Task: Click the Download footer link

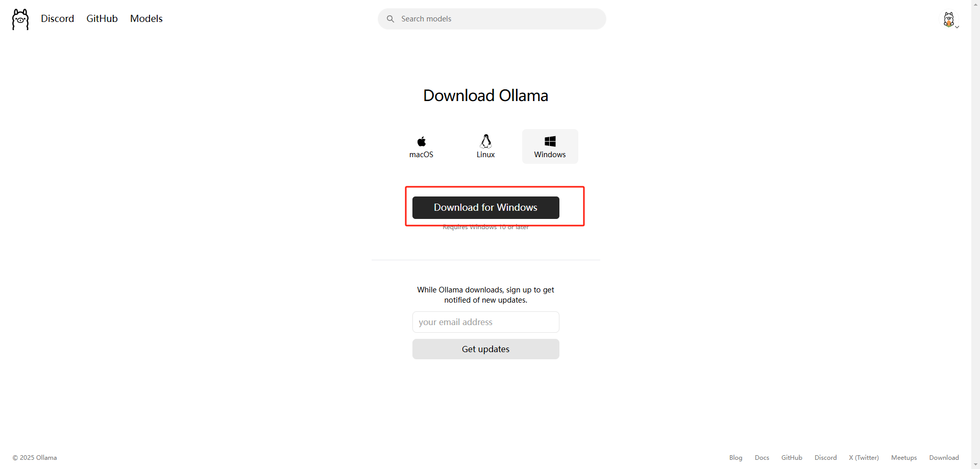Action: coord(944,458)
